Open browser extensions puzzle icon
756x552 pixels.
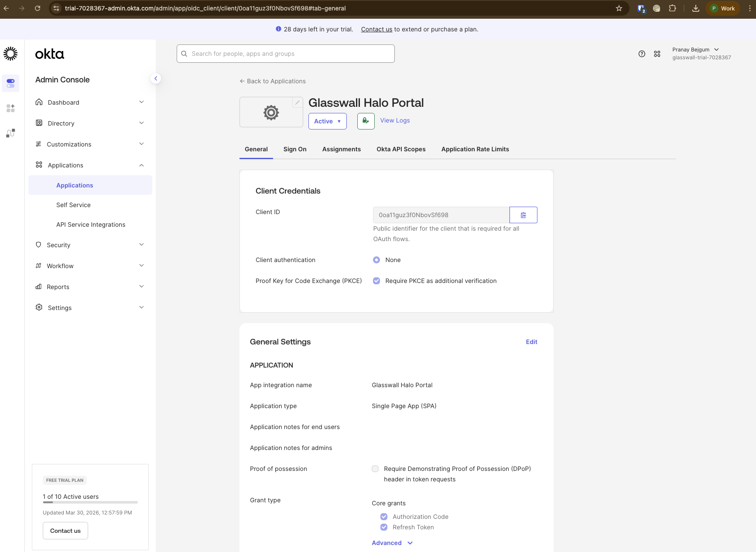pyautogui.click(x=672, y=8)
